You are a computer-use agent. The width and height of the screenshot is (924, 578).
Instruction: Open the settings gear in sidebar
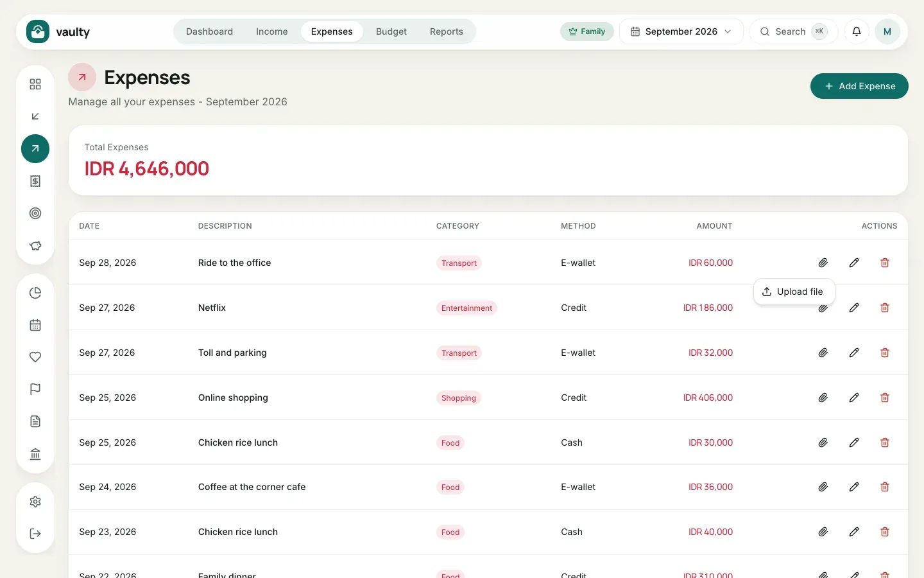pos(35,502)
